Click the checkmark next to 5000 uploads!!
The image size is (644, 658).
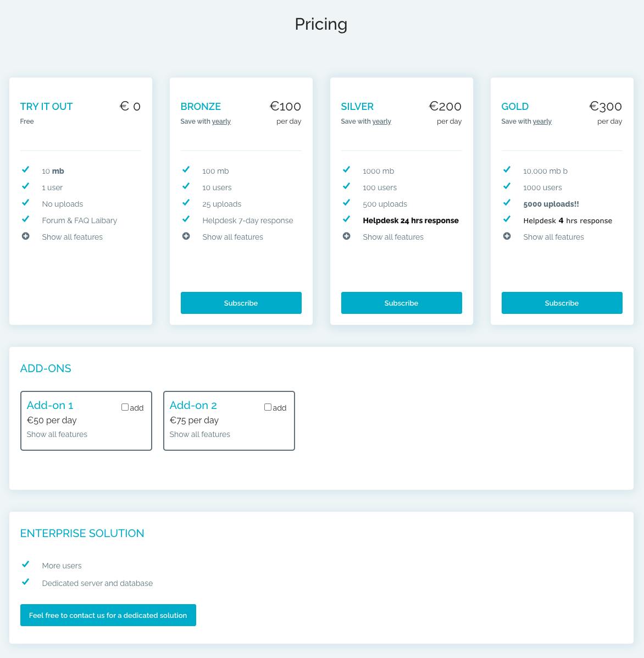click(x=507, y=203)
